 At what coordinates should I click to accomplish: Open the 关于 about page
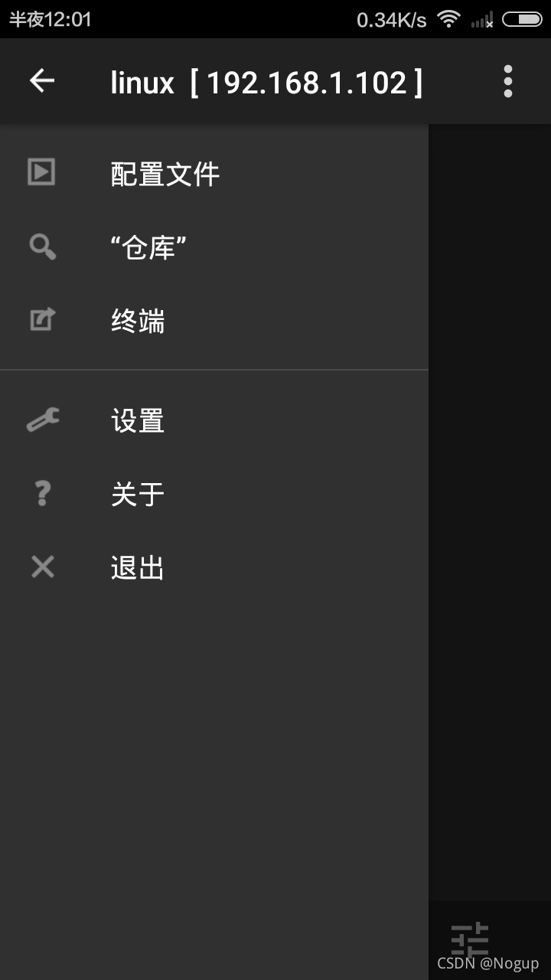(x=214, y=494)
